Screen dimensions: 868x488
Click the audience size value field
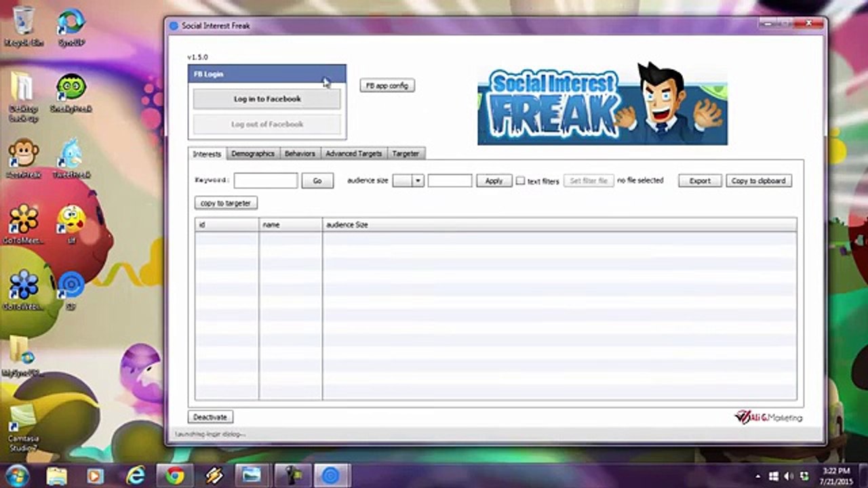450,181
